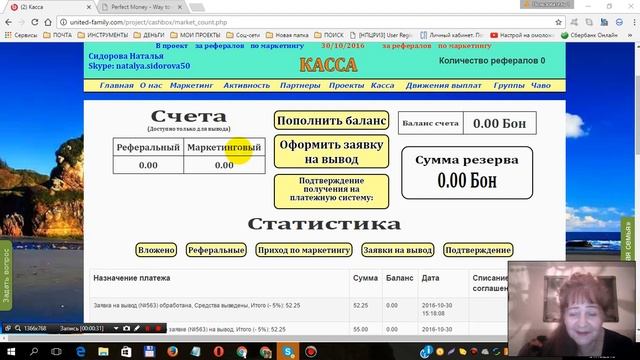Expand the recorder toolbar dropdown arrow

(x=116, y=328)
